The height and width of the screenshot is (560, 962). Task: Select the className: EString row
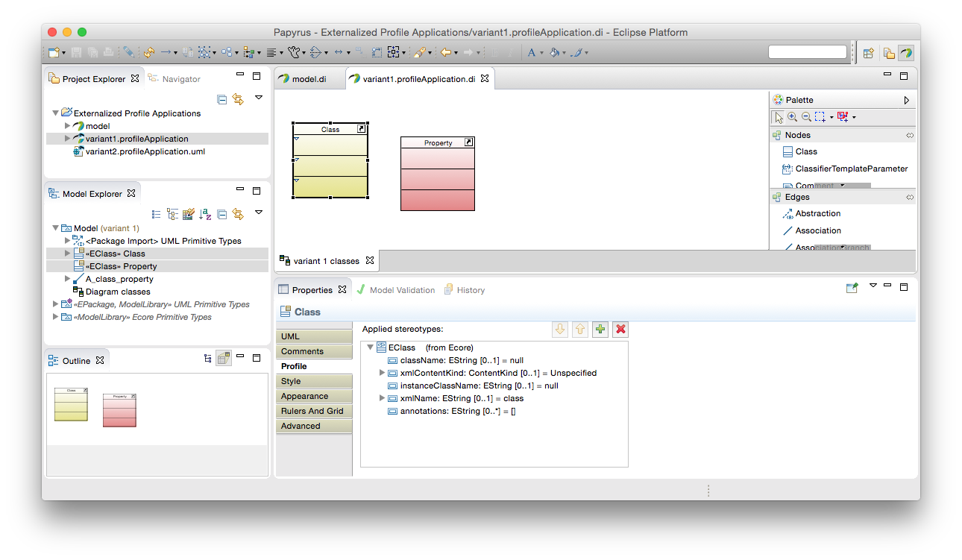[456, 360]
